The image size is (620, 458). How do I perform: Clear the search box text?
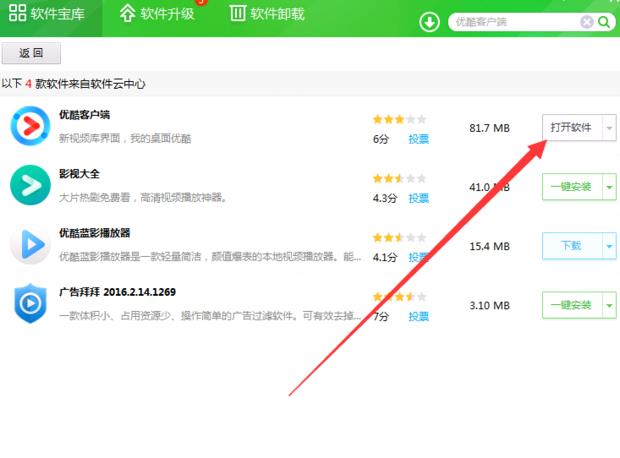tap(587, 22)
